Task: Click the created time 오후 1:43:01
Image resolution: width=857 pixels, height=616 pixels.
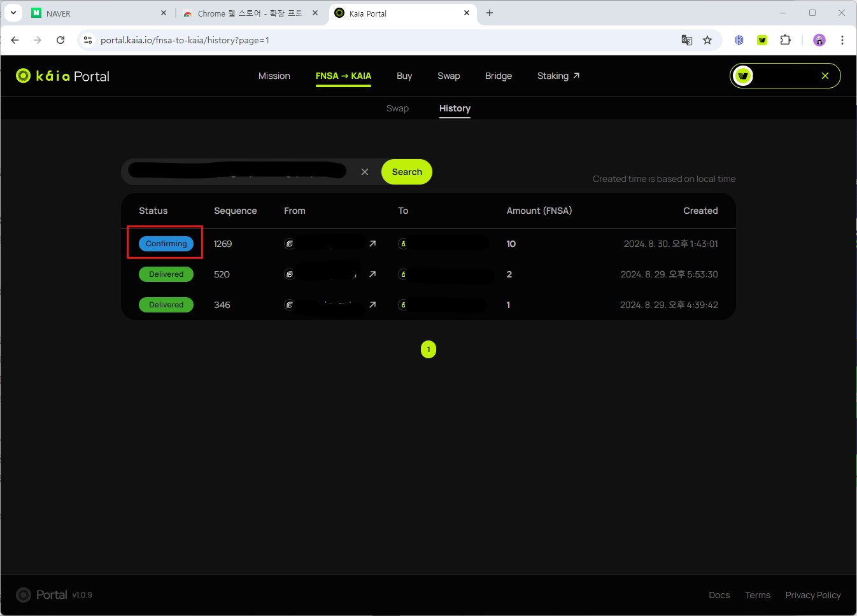Action: (x=695, y=244)
